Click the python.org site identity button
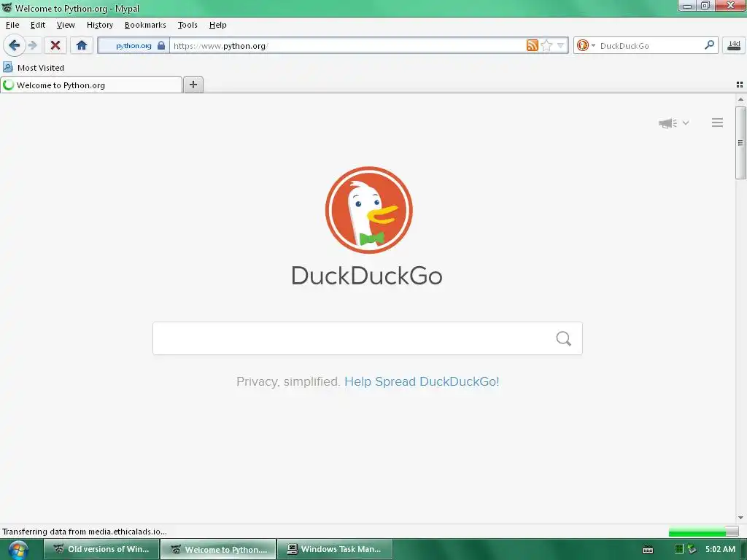The width and height of the screenshot is (747, 560). [x=133, y=46]
